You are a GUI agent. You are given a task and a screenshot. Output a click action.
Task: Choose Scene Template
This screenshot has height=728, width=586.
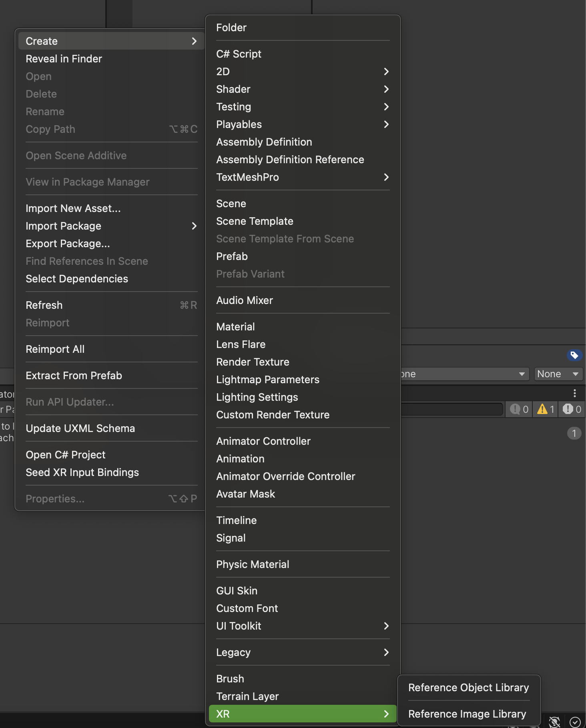tap(303, 221)
